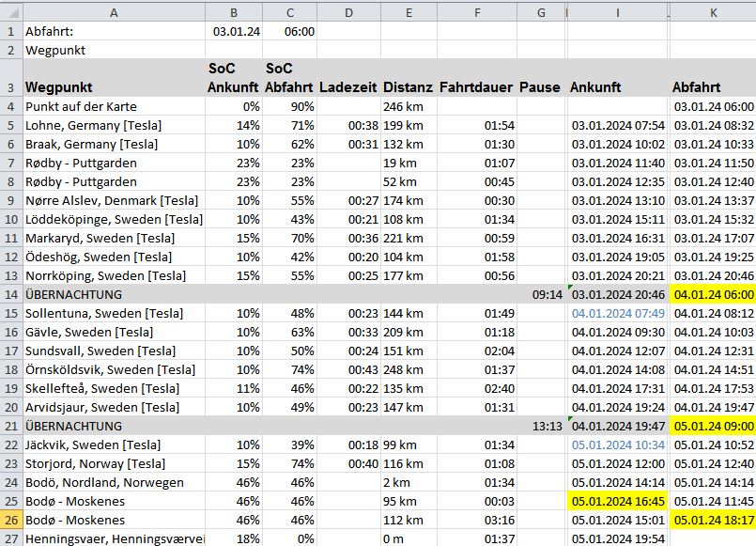Select column E header
Image resolution: width=756 pixels, height=546 pixels.
point(409,12)
